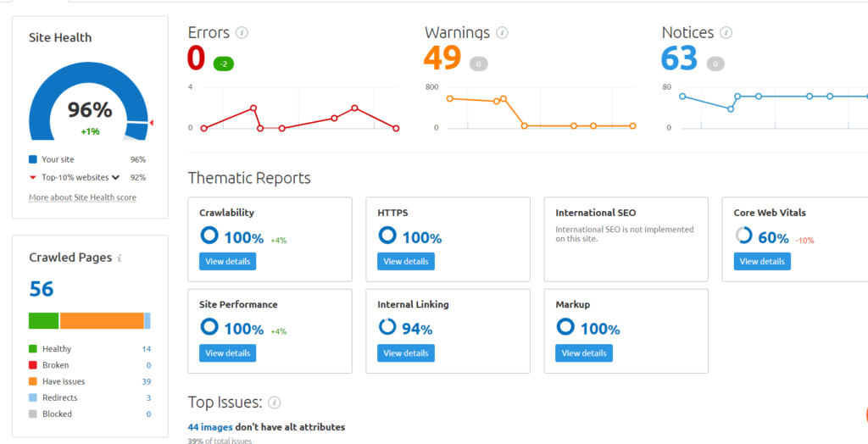Open the Crawled Pages info icon
The width and height of the screenshot is (868, 444).
tap(120, 258)
